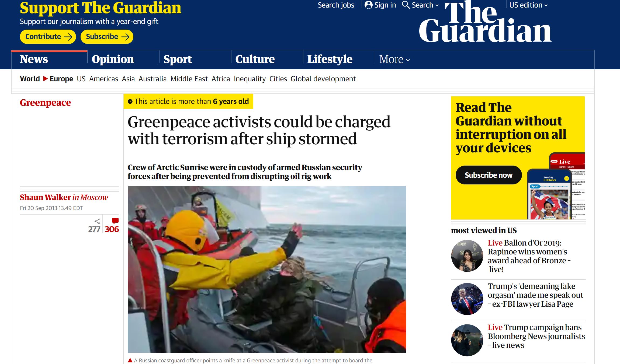Click the arrow on Contribute button

click(x=68, y=37)
